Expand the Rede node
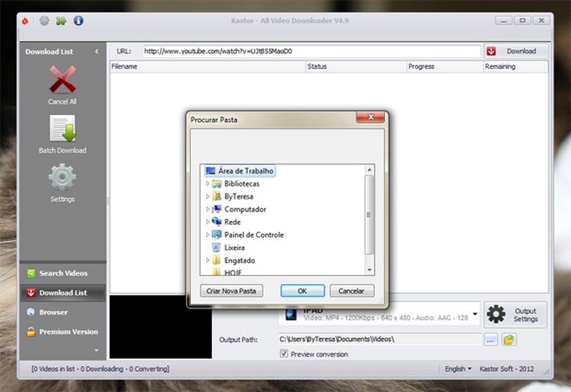Screen dimensions: 571x392 (x=208, y=222)
